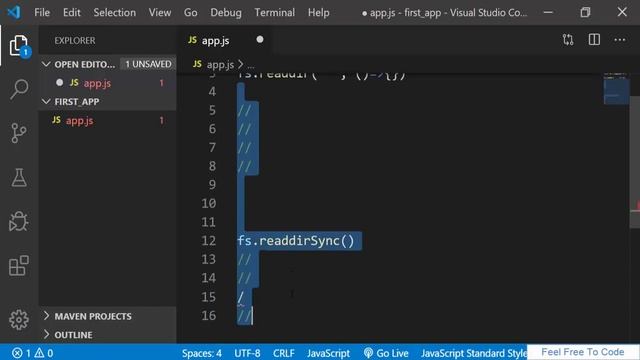
Task: Open the Source Control view icon
Action: click(x=19, y=133)
